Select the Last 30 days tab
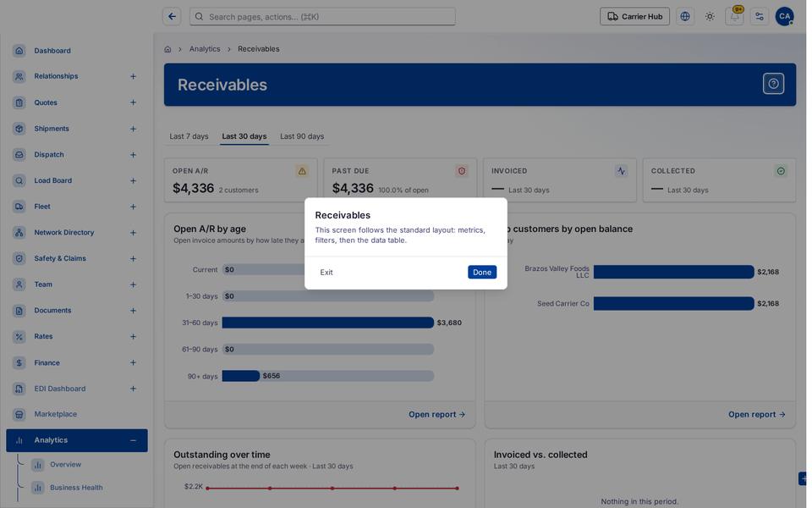The width and height of the screenshot is (812, 508). (244, 136)
